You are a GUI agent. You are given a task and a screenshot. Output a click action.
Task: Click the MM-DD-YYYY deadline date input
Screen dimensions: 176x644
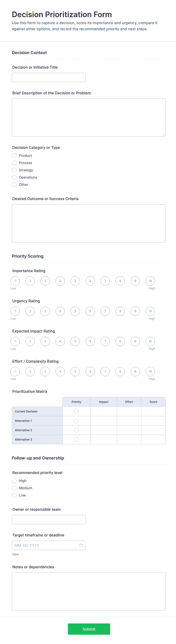(x=45, y=545)
